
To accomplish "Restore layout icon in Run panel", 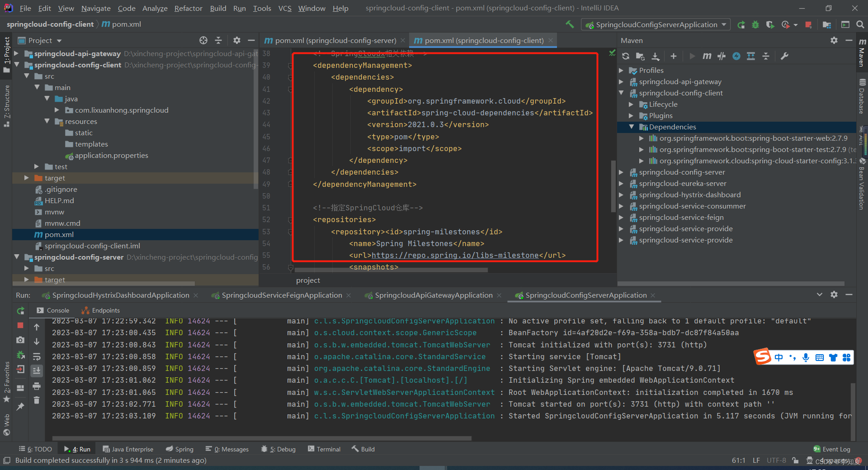I will click(20, 388).
